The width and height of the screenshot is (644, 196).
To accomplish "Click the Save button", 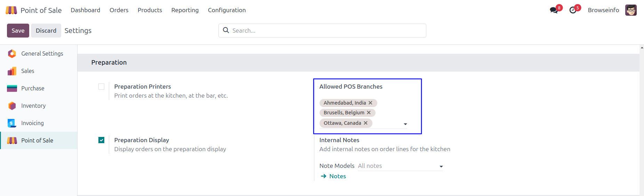I will 18,31.
